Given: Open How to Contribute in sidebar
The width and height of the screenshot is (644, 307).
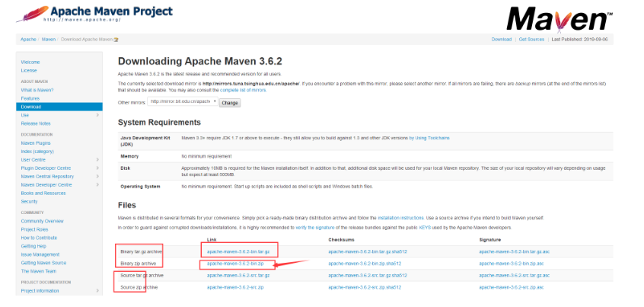Looking at the screenshot, I should coord(39,238).
